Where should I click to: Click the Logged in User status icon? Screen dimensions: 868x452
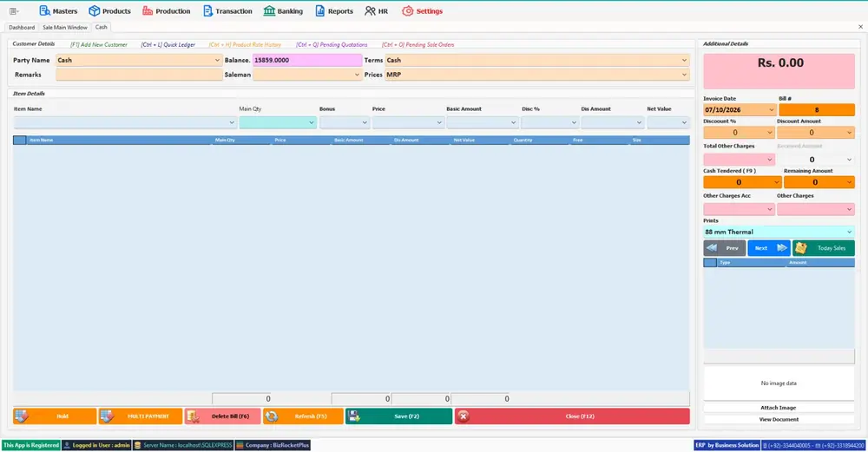pyautogui.click(x=67, y=445)
